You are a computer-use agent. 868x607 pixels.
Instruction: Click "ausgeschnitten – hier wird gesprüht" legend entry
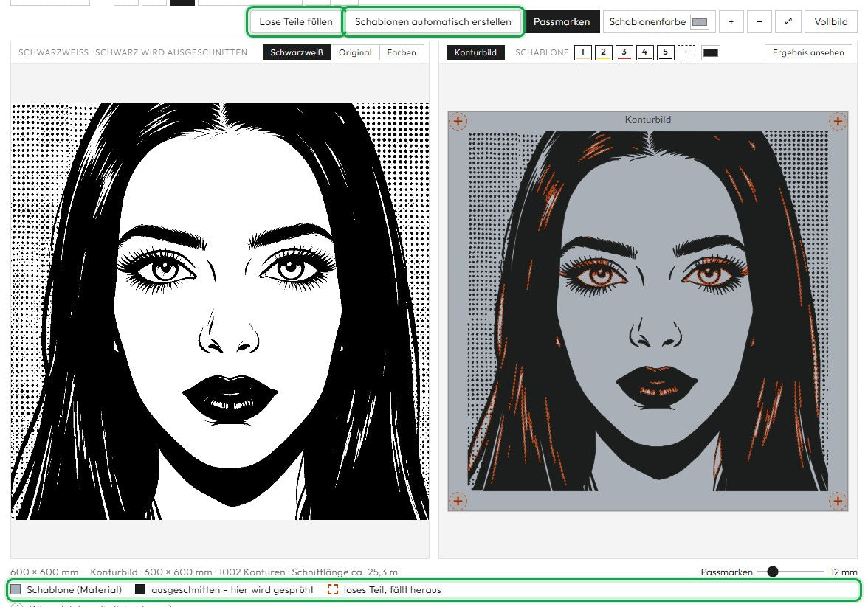point(224,590)
